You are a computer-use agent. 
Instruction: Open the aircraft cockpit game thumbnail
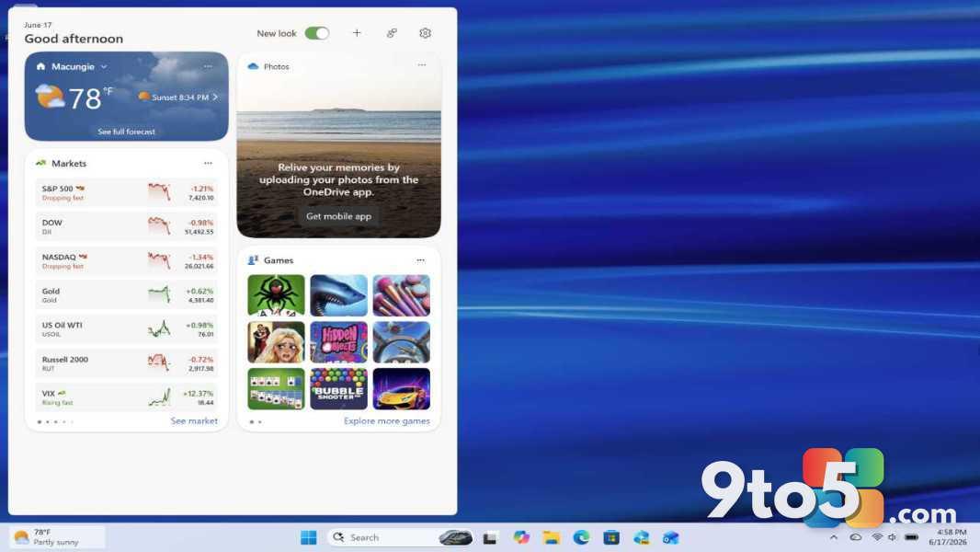401,342
